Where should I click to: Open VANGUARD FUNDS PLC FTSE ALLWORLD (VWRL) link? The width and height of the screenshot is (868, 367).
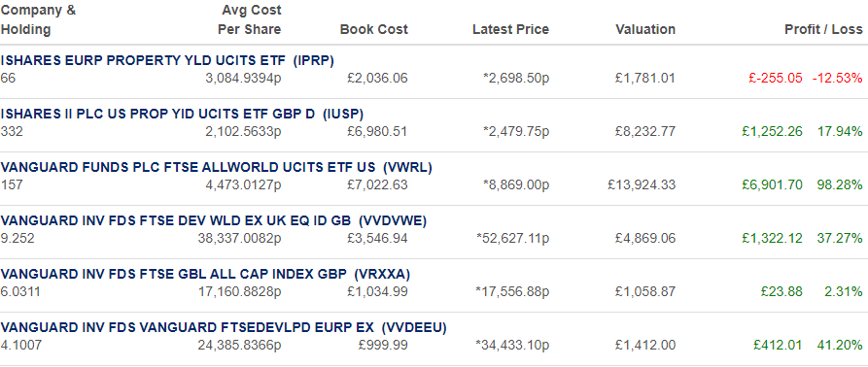coord(217,167)
